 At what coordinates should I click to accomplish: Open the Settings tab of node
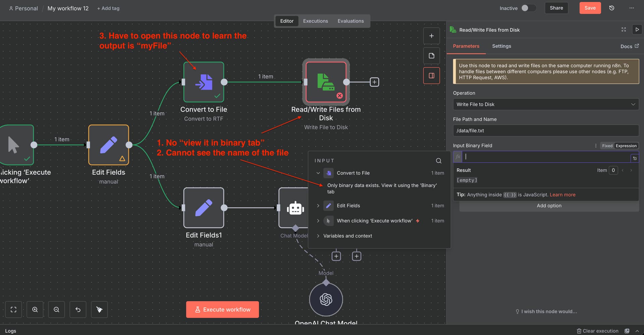501,46
